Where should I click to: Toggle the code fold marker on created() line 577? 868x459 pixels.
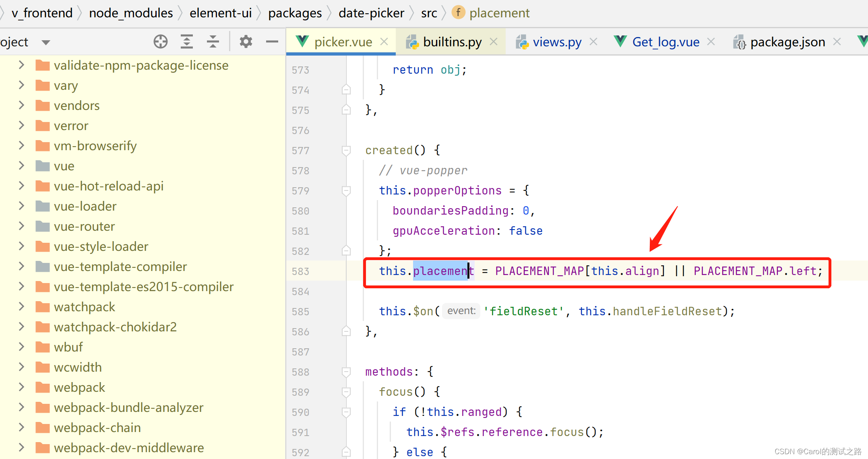pos(346,150)
